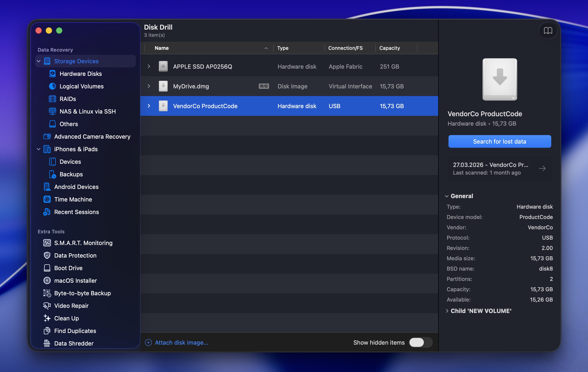
Task: Toggle the Show hidden items switch
Action: (420, 342)
